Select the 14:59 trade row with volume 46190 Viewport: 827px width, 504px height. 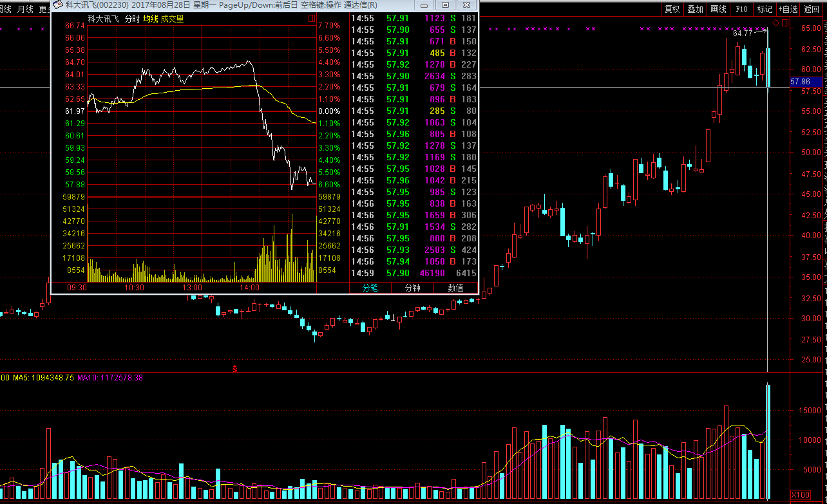point(413,273)
